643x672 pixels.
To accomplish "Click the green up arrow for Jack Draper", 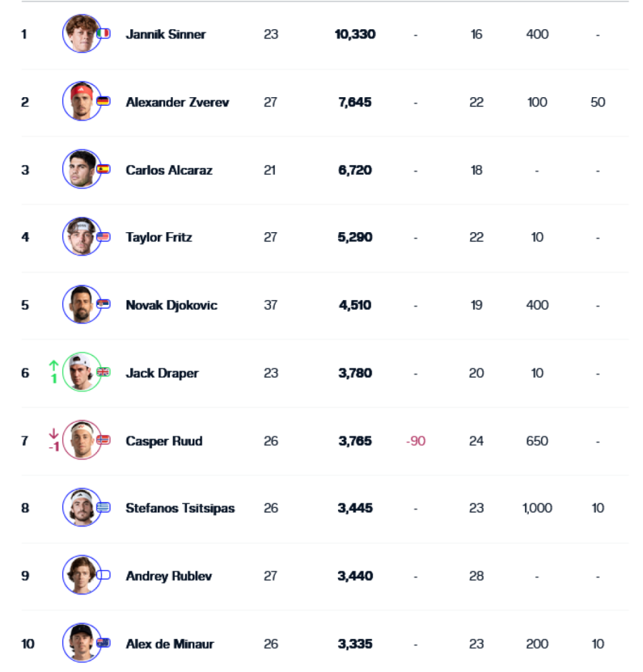I will pyautogui.click(x=54, y=366).
